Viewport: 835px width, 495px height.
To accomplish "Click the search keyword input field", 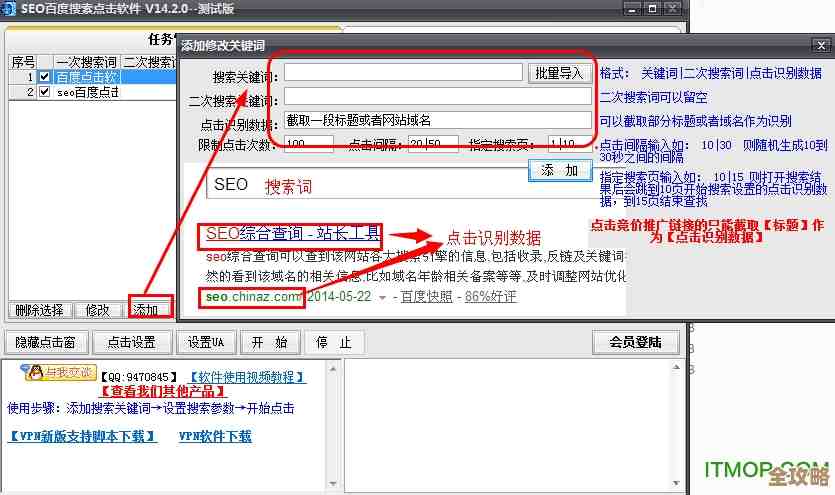I will tap(403, 72).
